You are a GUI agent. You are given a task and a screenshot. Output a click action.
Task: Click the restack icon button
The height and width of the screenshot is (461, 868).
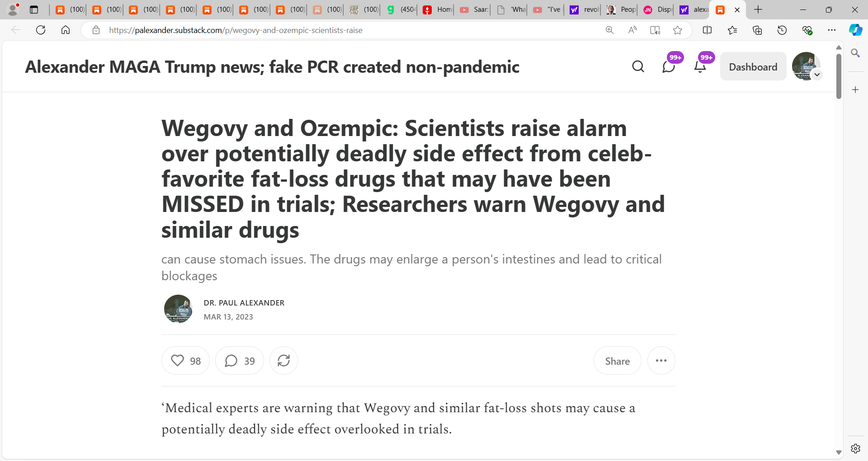283,361
